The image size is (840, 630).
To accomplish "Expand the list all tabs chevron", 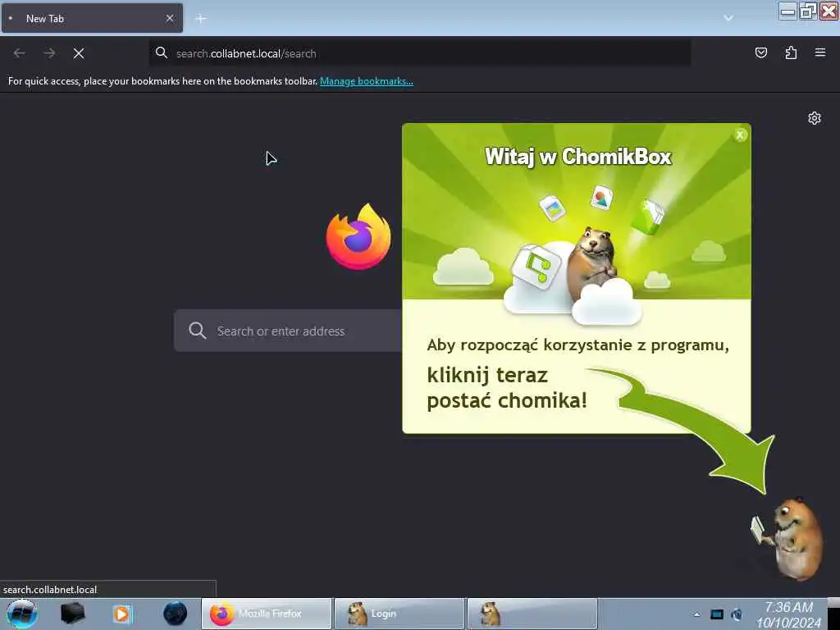I will click(728, 18).
